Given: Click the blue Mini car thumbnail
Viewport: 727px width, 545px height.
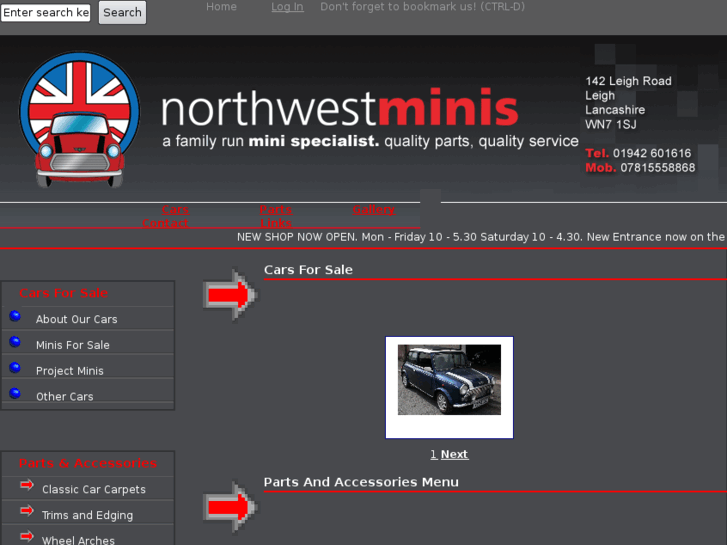Looking at the screenshot, I should tap(449, 380).
